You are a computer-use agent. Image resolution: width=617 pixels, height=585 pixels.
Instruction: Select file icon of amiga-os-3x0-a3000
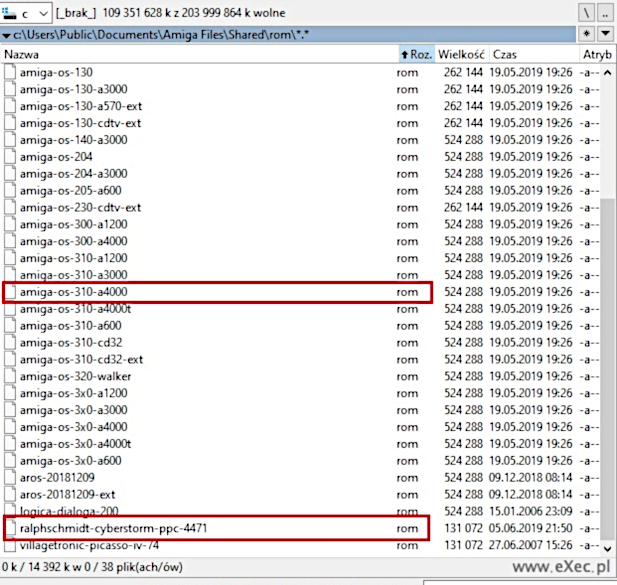pos(10,410)
